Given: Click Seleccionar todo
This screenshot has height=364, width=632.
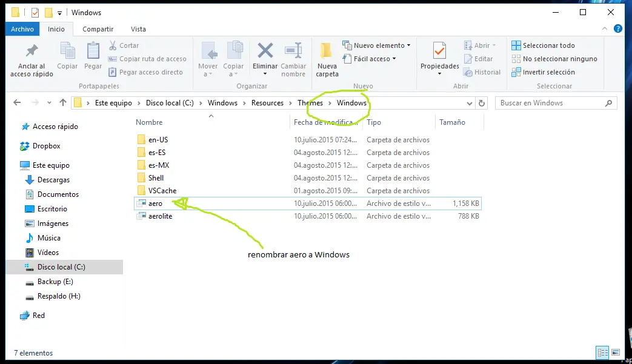Looking at the screenshot, I should [544, 45].
